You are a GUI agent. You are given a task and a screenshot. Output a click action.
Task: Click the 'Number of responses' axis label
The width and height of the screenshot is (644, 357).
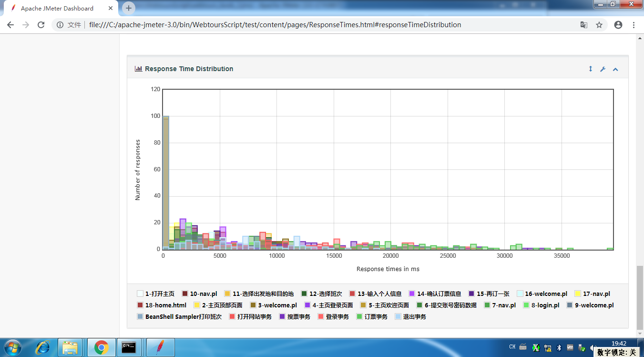[x=138, y=170]
